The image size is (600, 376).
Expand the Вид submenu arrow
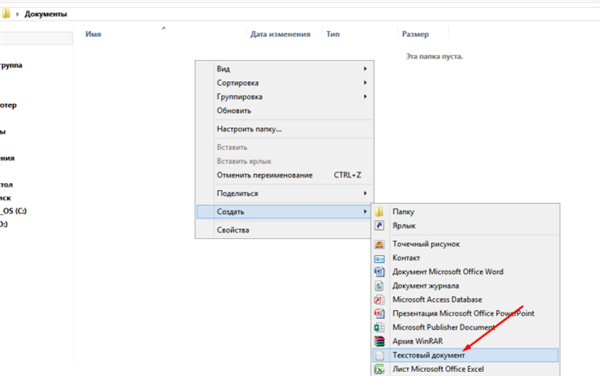(x=365, y=69)
